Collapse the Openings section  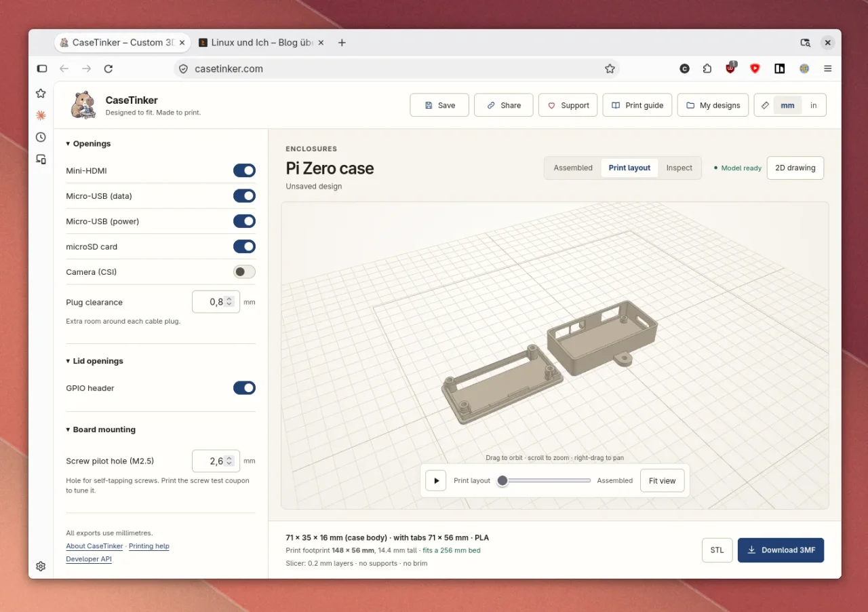pyautogui.click(x=88, y=144)
